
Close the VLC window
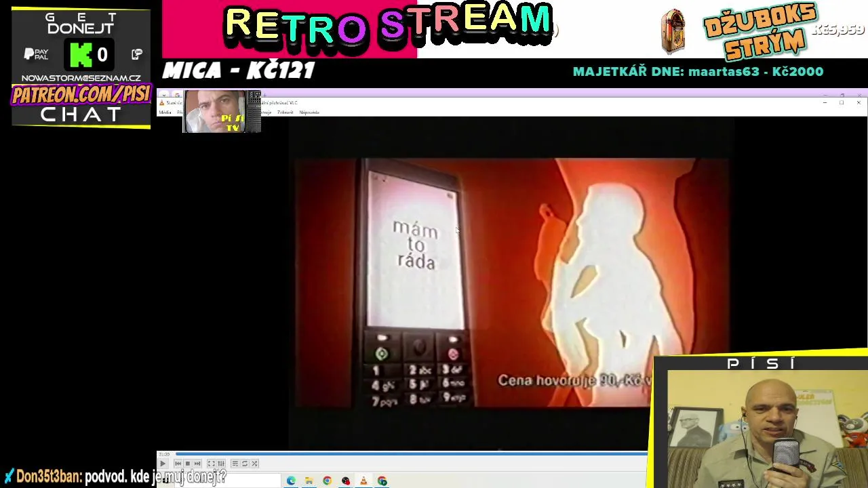click(859, 102)
